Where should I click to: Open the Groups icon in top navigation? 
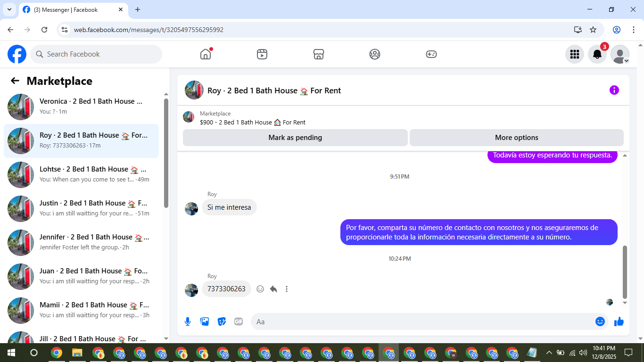[x=375, y=54]
